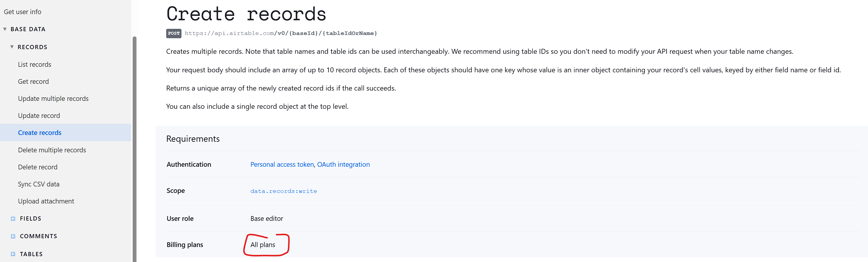Follow the Personal access token link

pyautogui.click(x=282, y=164)
